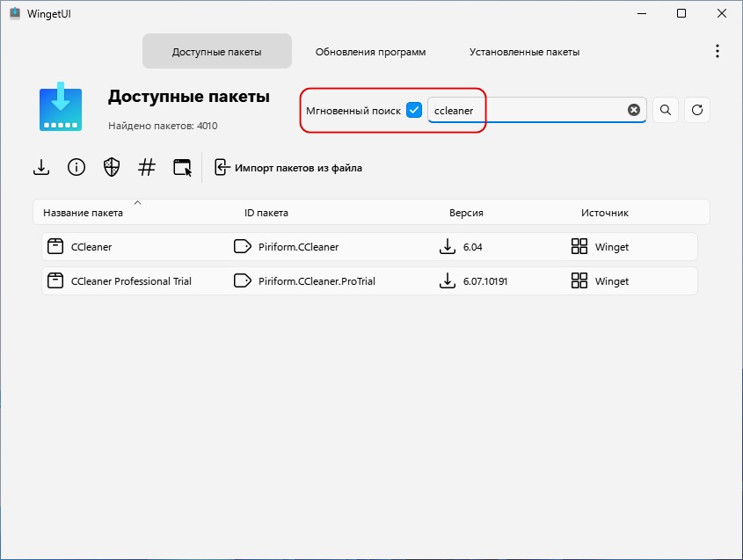
Task: Click the magnifier search button
Action: [666, 111]
